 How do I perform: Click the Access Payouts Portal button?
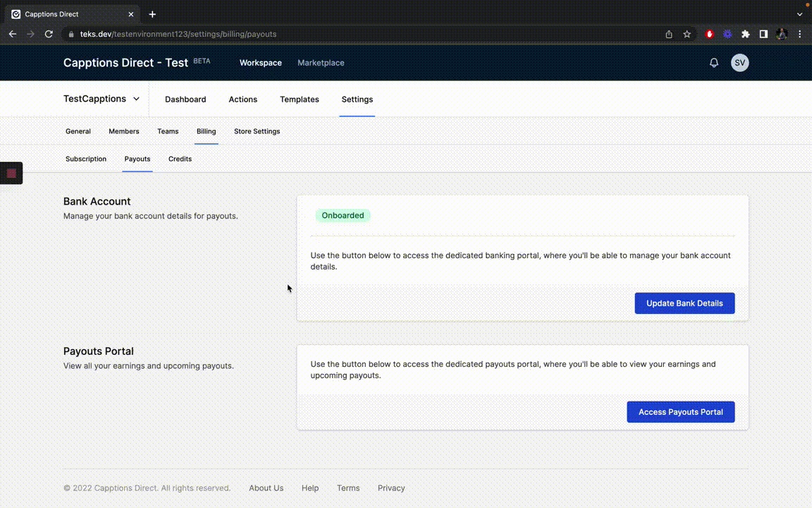[680, 412]
